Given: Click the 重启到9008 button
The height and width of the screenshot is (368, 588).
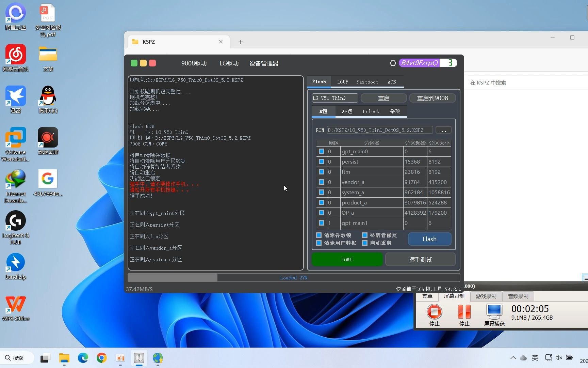Looking at the screenshot, I should point(432,98).
